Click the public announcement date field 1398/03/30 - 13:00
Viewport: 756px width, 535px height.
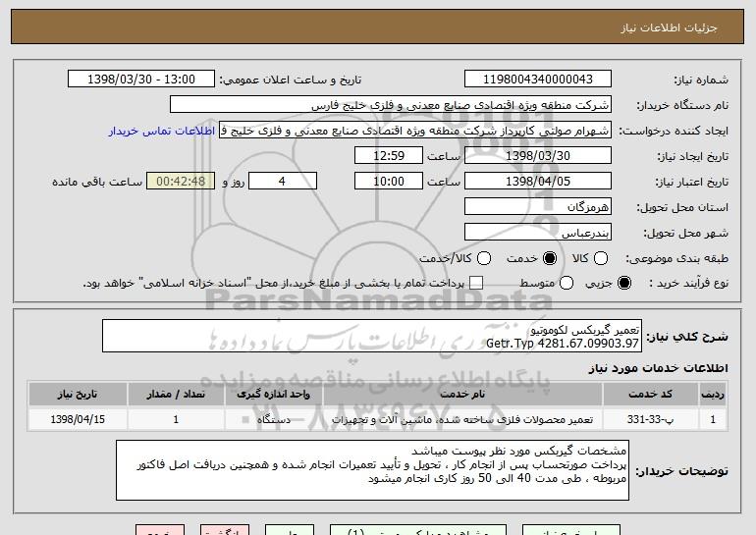click(x=141, y=80)
